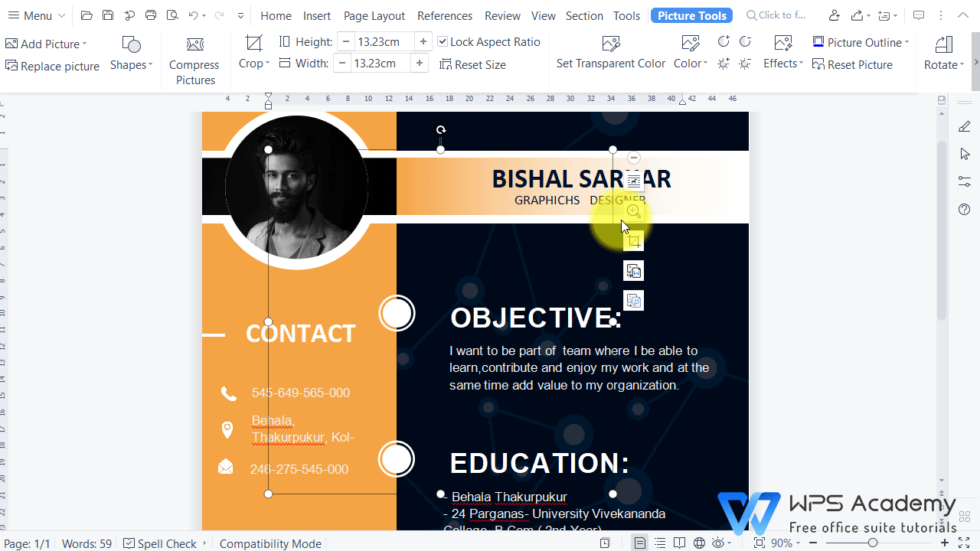This screenshot has width=980, height=551.
Task: Click Reset Size to restore picture dimensions
Action: 472,64
